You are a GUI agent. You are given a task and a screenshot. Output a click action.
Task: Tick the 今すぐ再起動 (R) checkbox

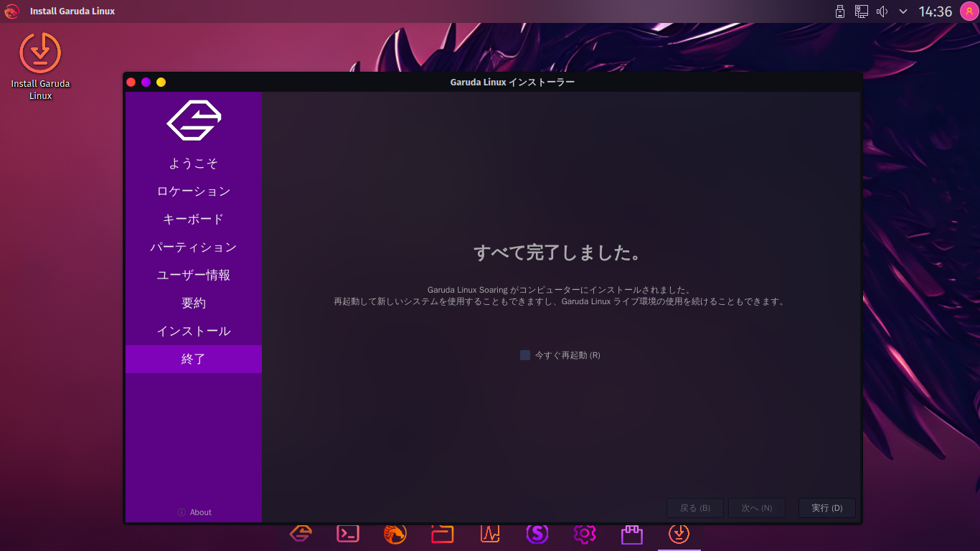pos(525,355)
